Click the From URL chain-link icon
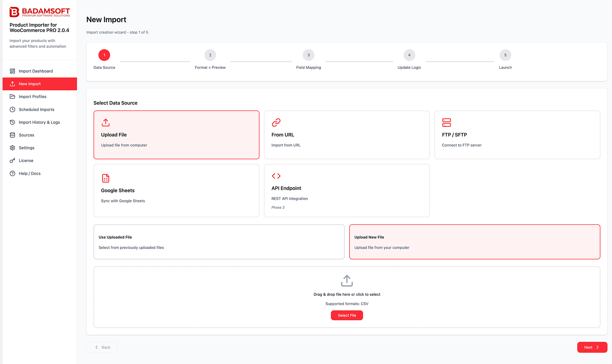 pos(276,123)
